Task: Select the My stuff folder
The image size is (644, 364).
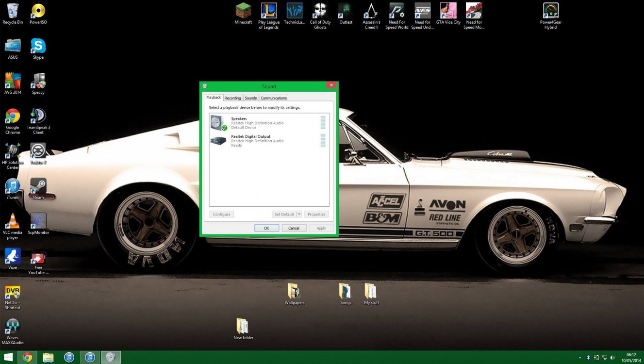Action: (371, 294)
